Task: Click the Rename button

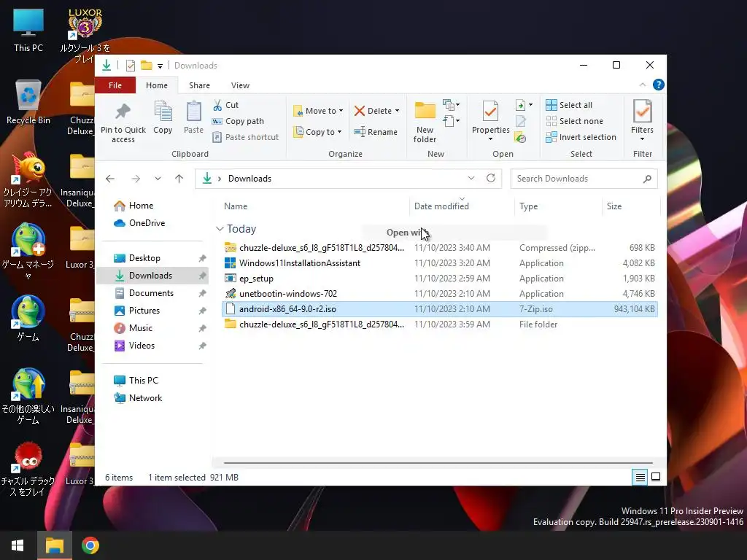Action: (x=376, y=132)
